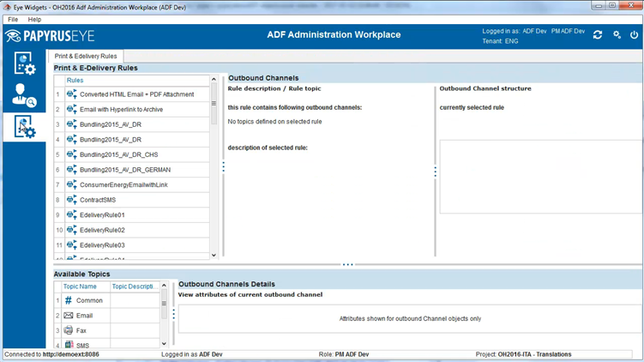The image size is (644, 362).
Task: Click rules list scroll down arrow
Action: pyautogui.click(x=214, y=255)
